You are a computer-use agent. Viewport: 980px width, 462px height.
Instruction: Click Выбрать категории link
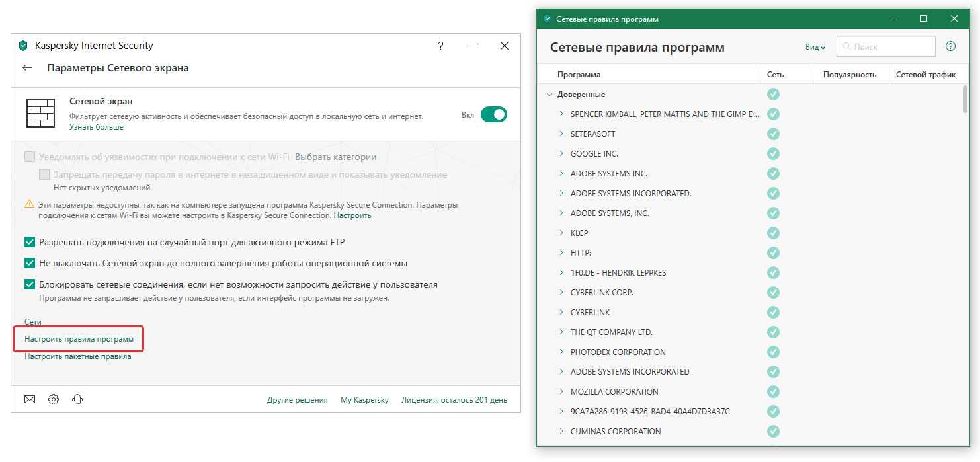pyautogui.click(x=336, y=157)
